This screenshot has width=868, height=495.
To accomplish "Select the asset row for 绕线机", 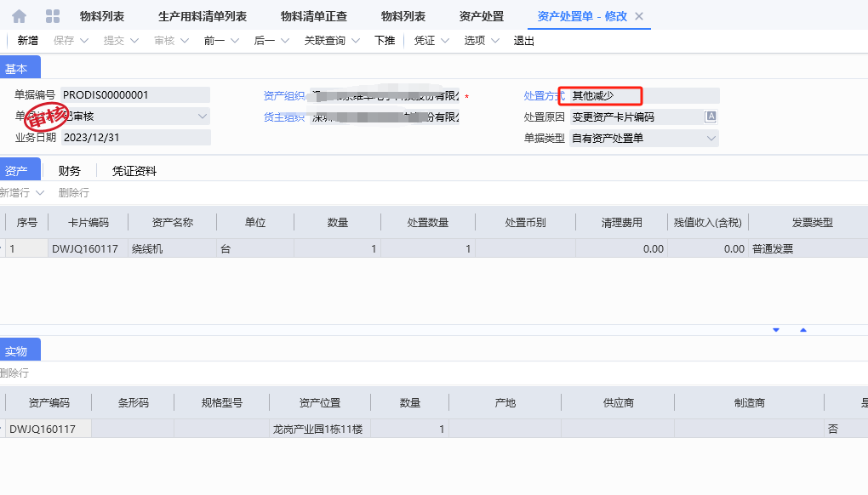I will (x=170, y=248).
